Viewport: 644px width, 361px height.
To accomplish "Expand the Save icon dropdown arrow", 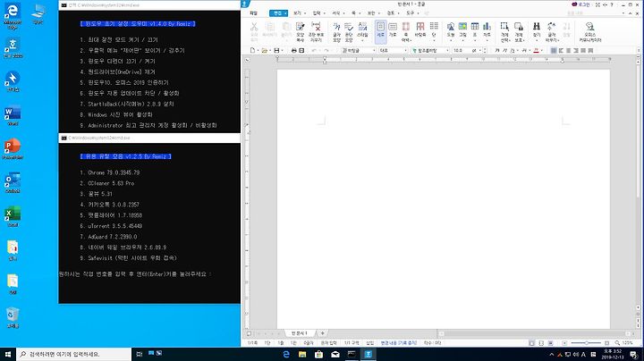I will point(282,50).
